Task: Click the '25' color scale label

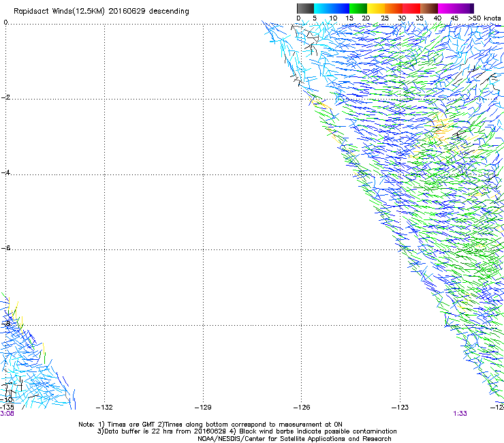Action: click(x=384, y=18)
